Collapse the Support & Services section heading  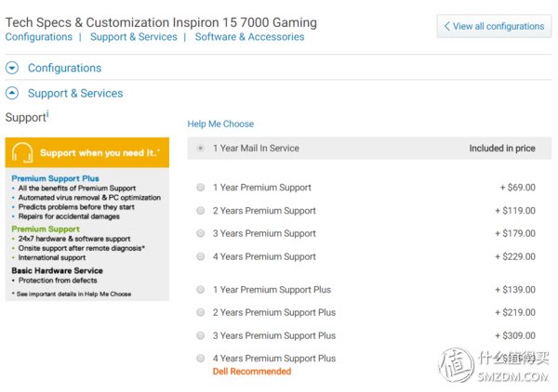pyautogui.click(x=75, y=93)
